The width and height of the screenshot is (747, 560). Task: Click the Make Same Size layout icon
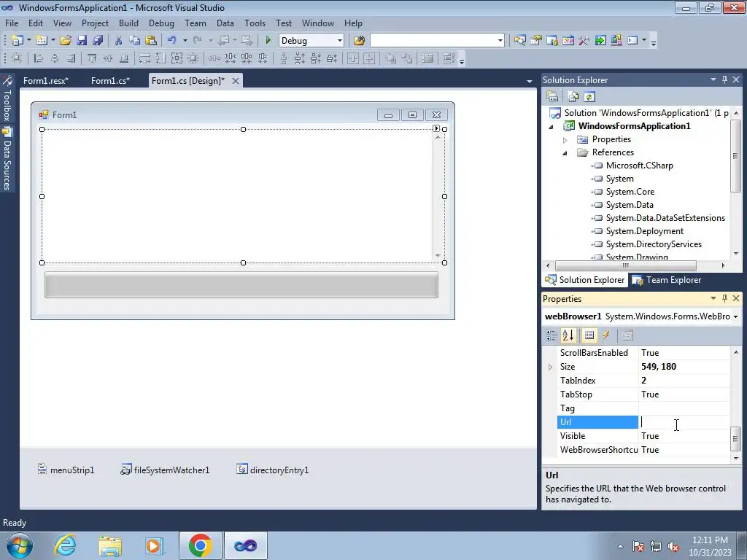[177, 58]
